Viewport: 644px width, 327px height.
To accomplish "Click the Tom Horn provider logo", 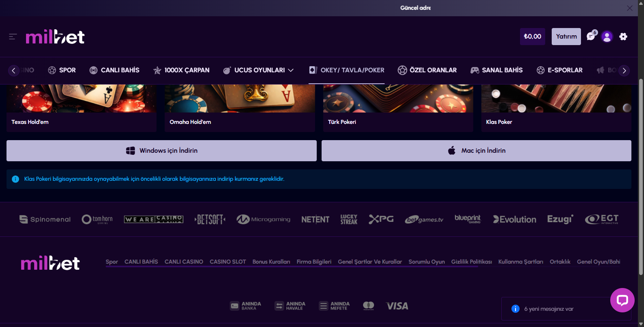I will 97,219.
